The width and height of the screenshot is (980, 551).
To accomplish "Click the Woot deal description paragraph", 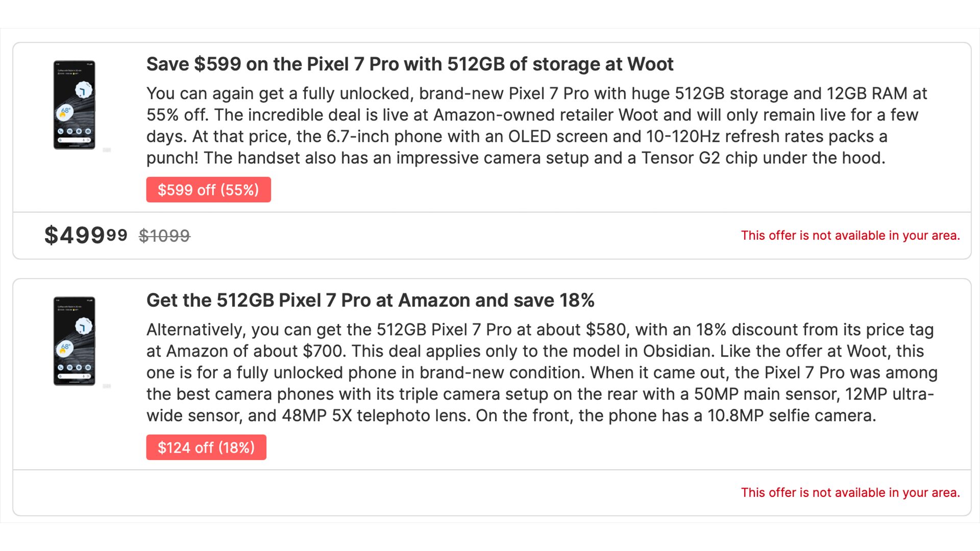I will click(536, 126).
